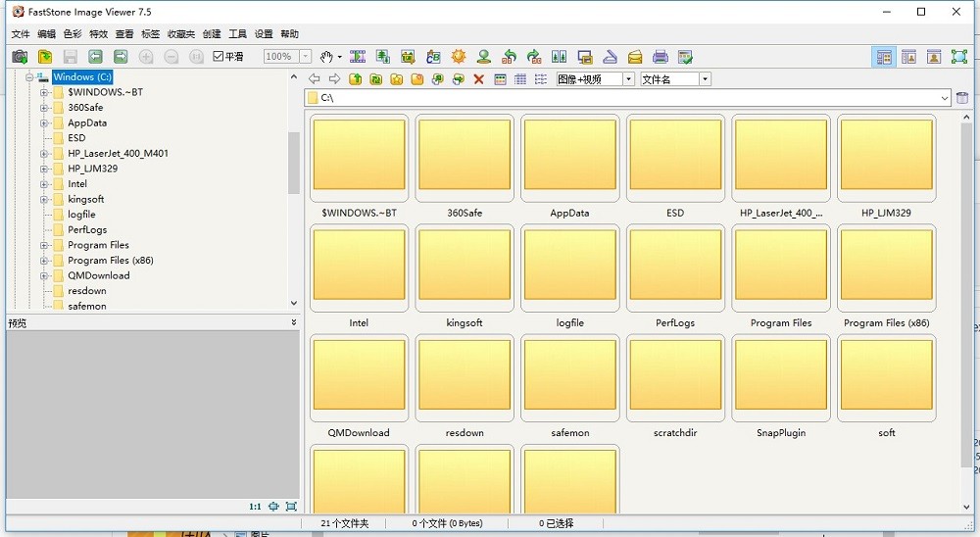
Task: Click the move to folder icon
Action: [458, 78]
